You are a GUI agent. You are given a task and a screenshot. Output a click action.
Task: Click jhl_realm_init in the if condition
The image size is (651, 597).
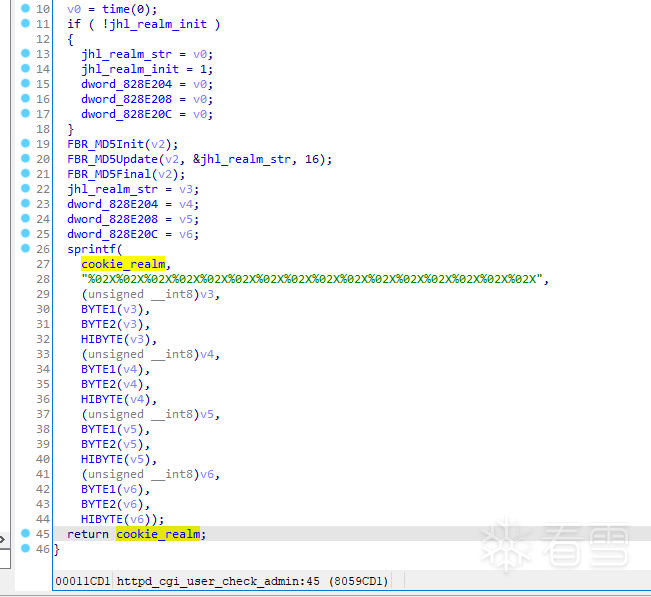tap(158, 24)
